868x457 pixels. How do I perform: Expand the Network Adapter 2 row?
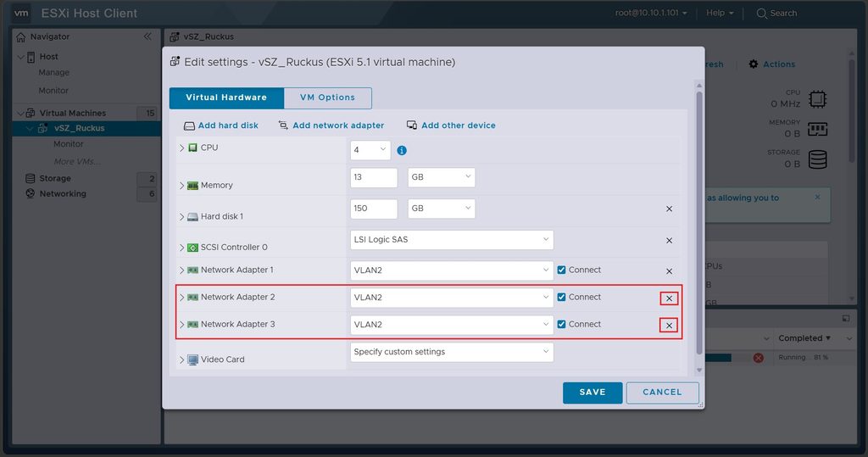181,298
